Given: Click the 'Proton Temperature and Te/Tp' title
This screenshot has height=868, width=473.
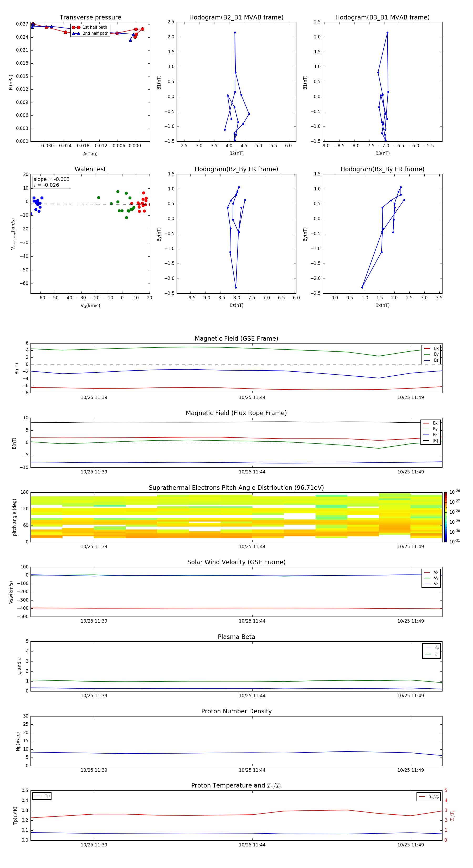Looking at the screenshot, I should click(x=236, y=786).
